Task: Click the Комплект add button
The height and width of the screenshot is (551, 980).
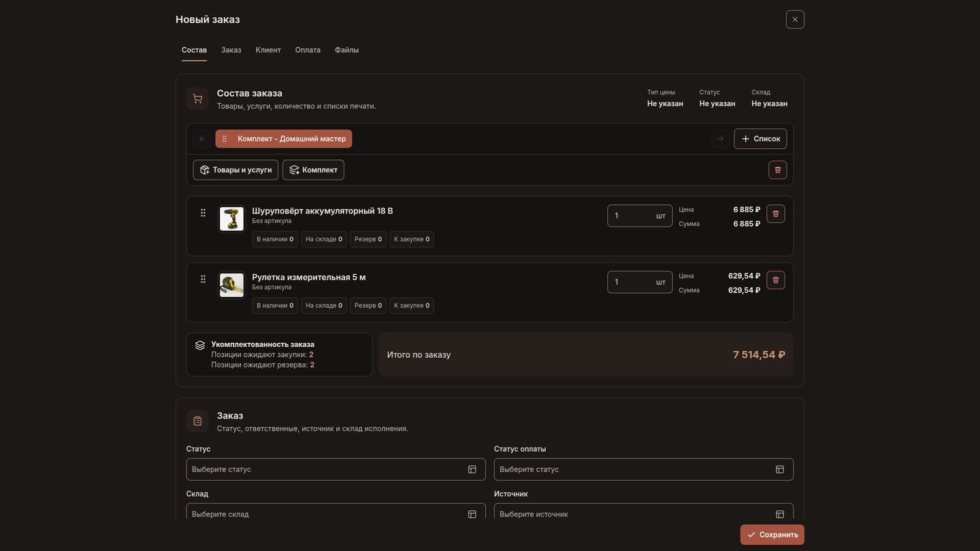Action: coord(313,170)
